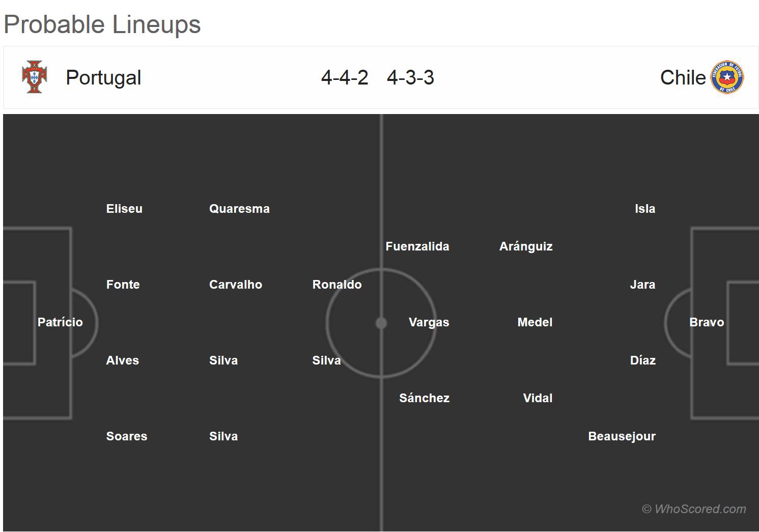This screenshot has width=759, height=532.
Task: Select Aránguiz in the Chile lineup
Action: pyautogui.click(x=526, y=246)
